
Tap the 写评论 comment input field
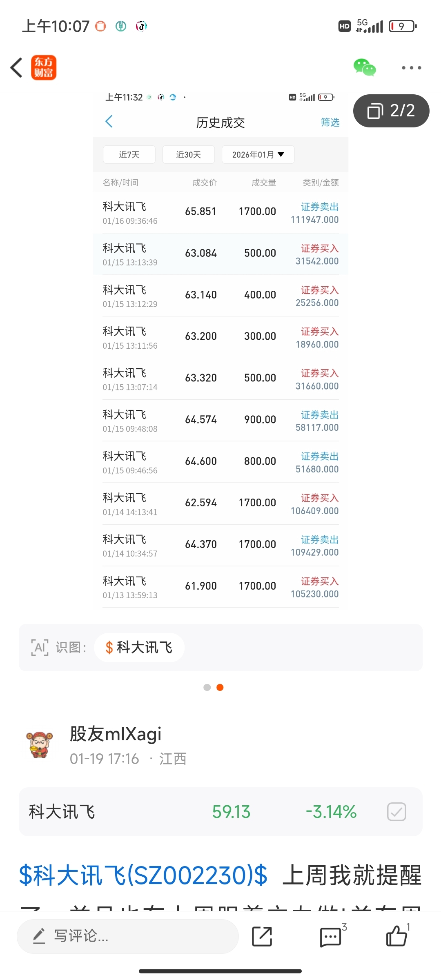pyautogui.click(x=127, y=936)
